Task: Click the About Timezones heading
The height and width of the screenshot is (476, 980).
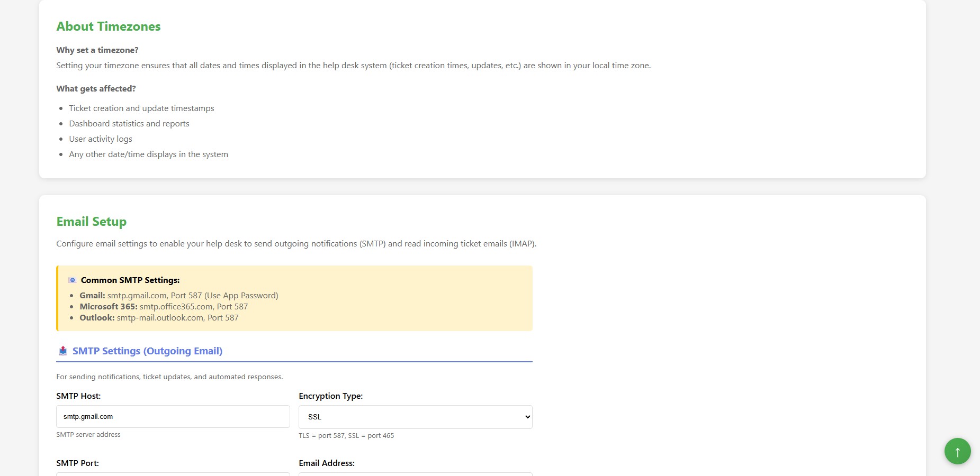Action: 109,26
